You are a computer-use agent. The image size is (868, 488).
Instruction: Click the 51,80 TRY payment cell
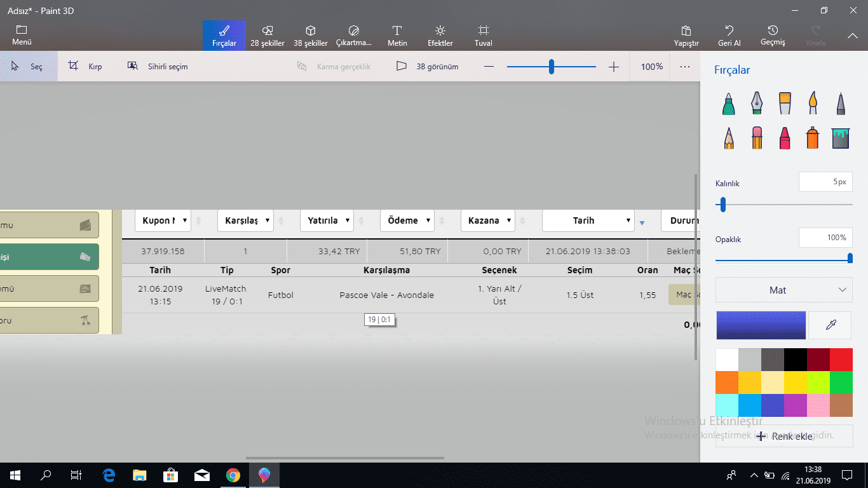point(407,251)
